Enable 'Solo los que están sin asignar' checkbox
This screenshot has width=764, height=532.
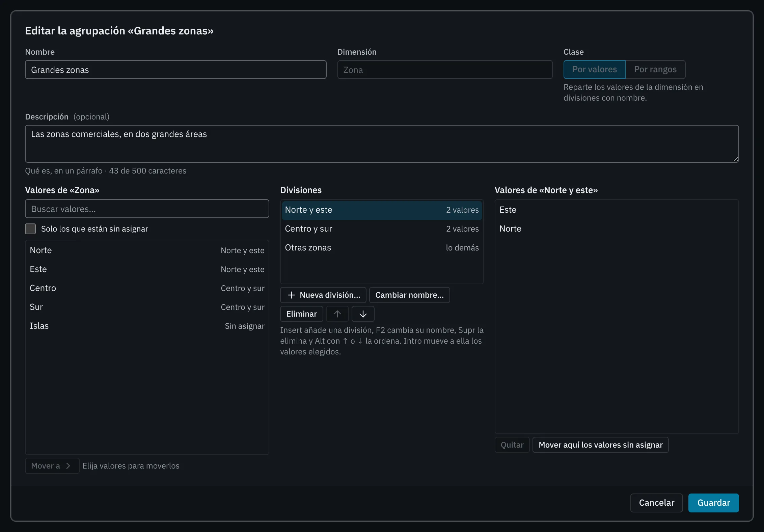pyautogui.click(x=30, y=229)
